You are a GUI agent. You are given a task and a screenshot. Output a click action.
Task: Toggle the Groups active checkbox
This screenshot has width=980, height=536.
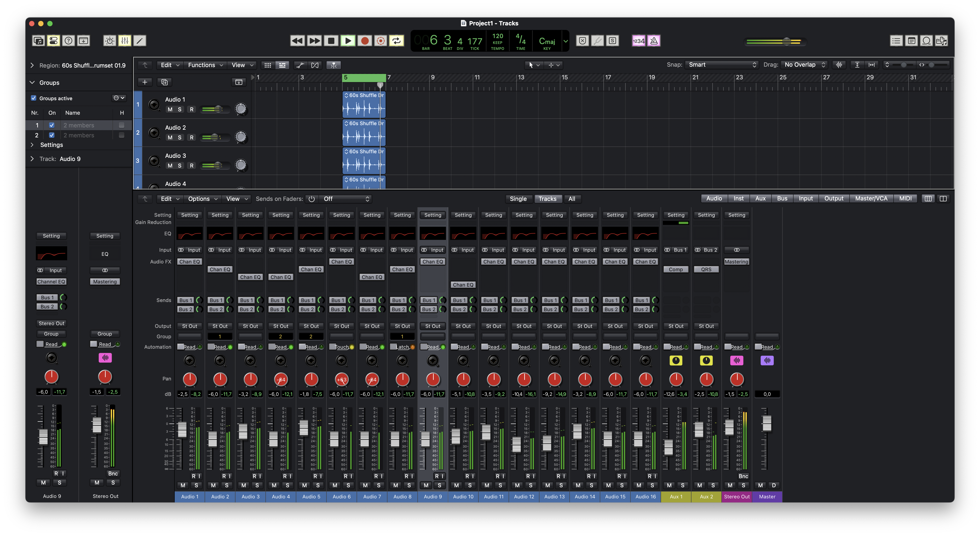pos(34,98)
